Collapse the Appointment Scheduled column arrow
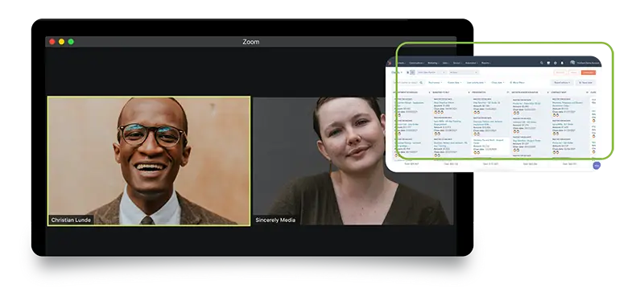The image size is (644, 297). tap(430, 93)
